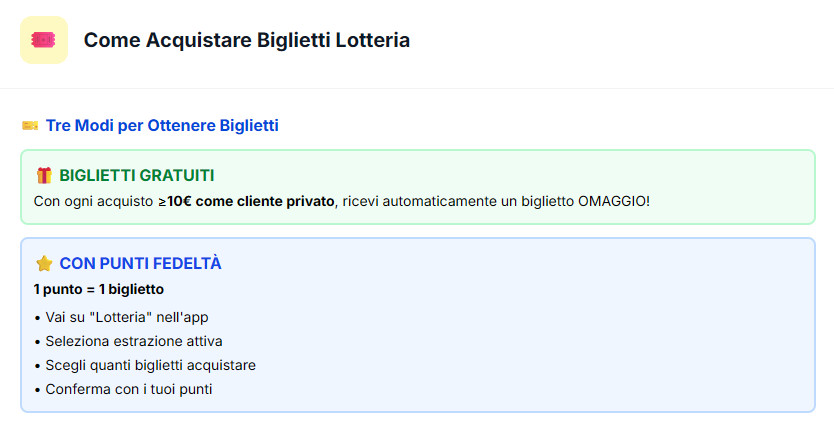
Task: Click the 'CON PUNTI FEDELTÀ' heading
Action: coord(140,263)
